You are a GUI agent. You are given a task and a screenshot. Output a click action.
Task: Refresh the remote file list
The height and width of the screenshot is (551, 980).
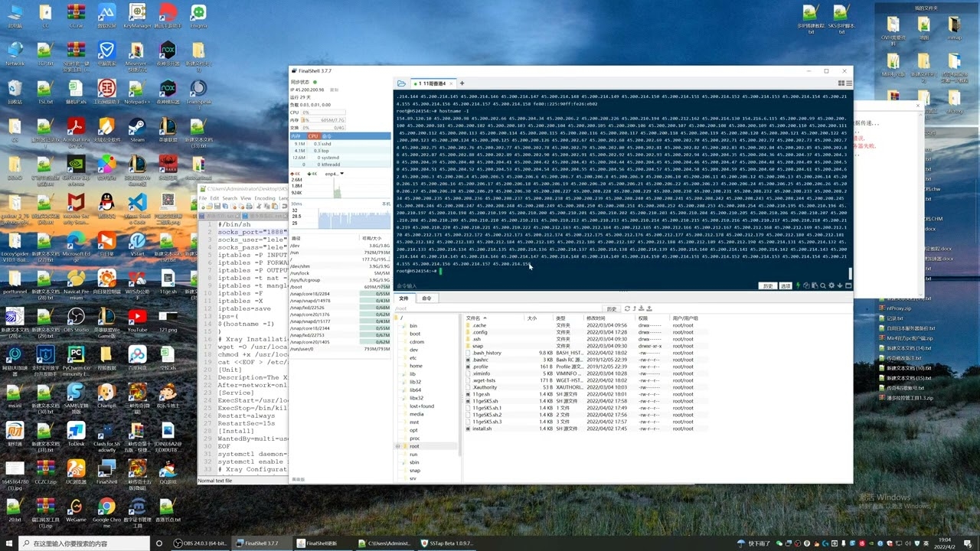pos(628,308)
